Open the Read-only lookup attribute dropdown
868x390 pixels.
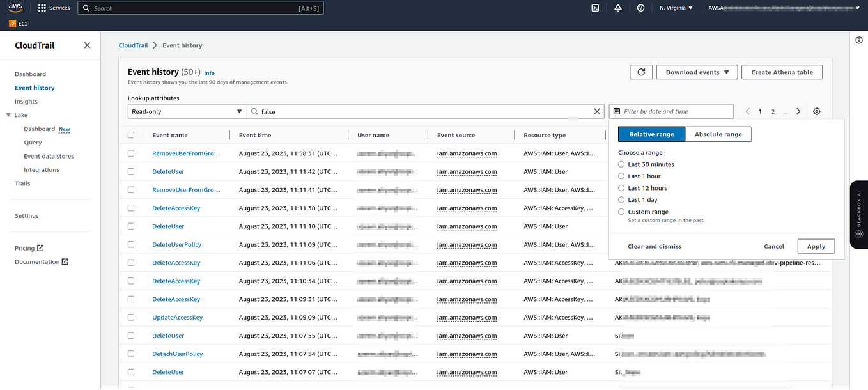pos(187,111)
